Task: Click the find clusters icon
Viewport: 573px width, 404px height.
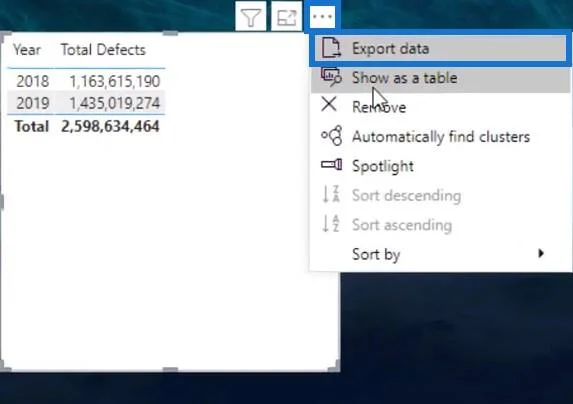Action: coord(331,136)
